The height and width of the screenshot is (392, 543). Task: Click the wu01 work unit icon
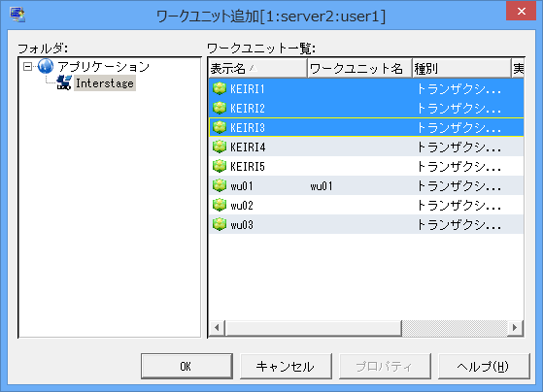click(220, 185)
